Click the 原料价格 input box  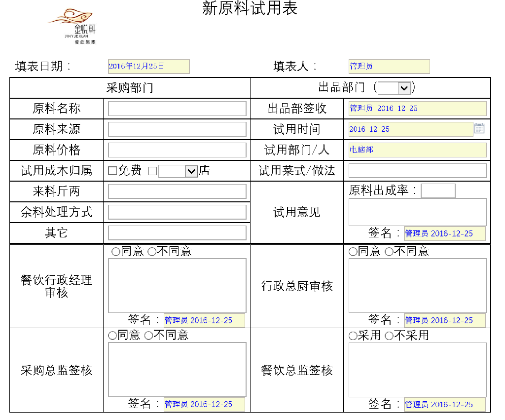tap(177, 150)
